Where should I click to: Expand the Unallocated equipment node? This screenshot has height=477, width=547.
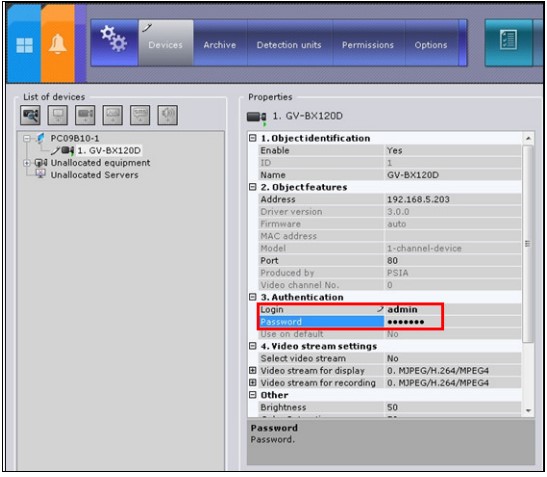click(27, 163)
